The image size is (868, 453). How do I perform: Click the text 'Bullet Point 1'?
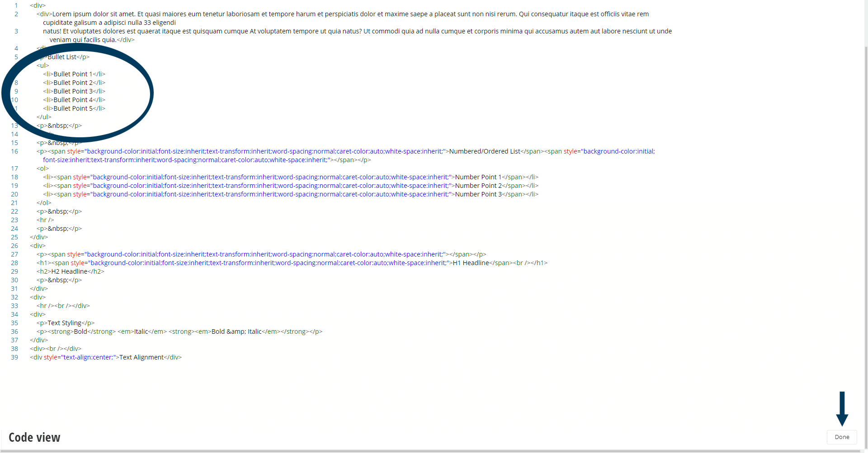coord(73,74)
